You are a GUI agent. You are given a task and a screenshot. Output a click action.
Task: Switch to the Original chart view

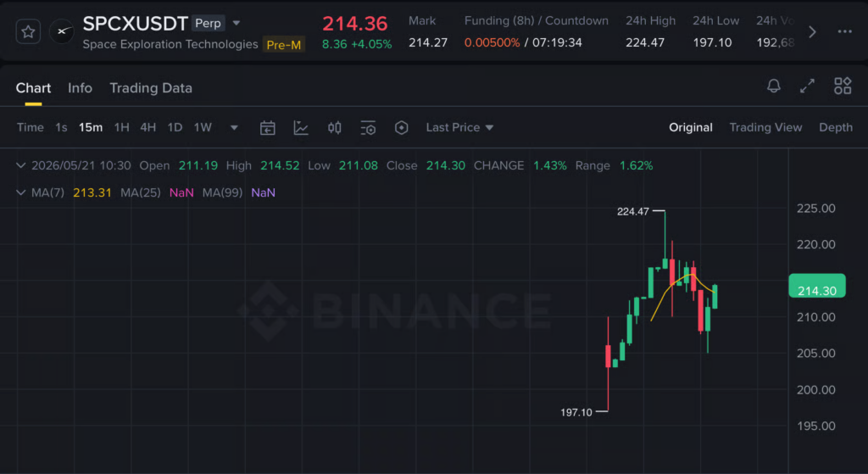(x=690, y=127)
